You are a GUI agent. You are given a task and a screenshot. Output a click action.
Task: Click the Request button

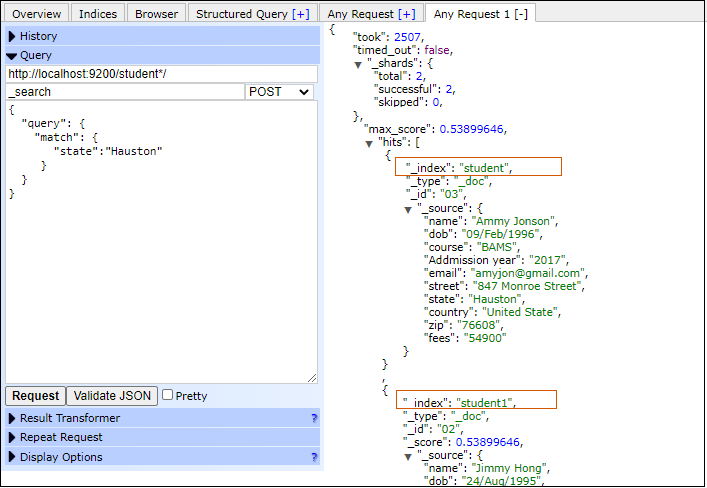tap(36, 396)
